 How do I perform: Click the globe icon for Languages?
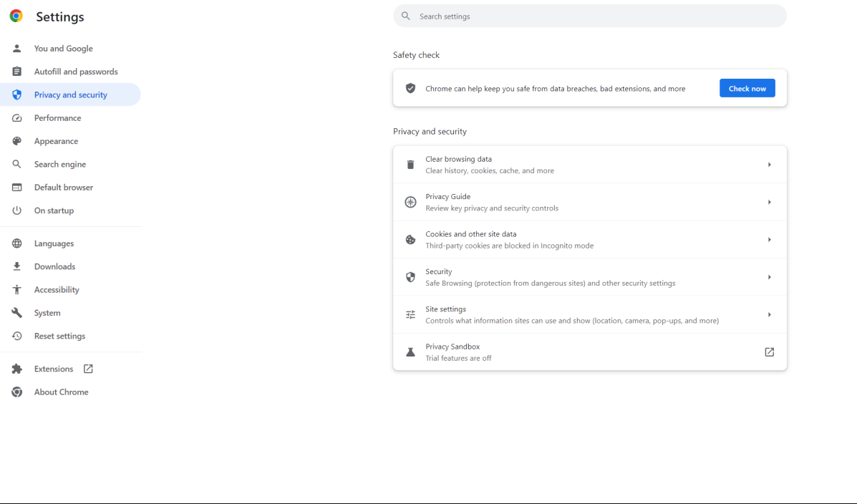17,243
